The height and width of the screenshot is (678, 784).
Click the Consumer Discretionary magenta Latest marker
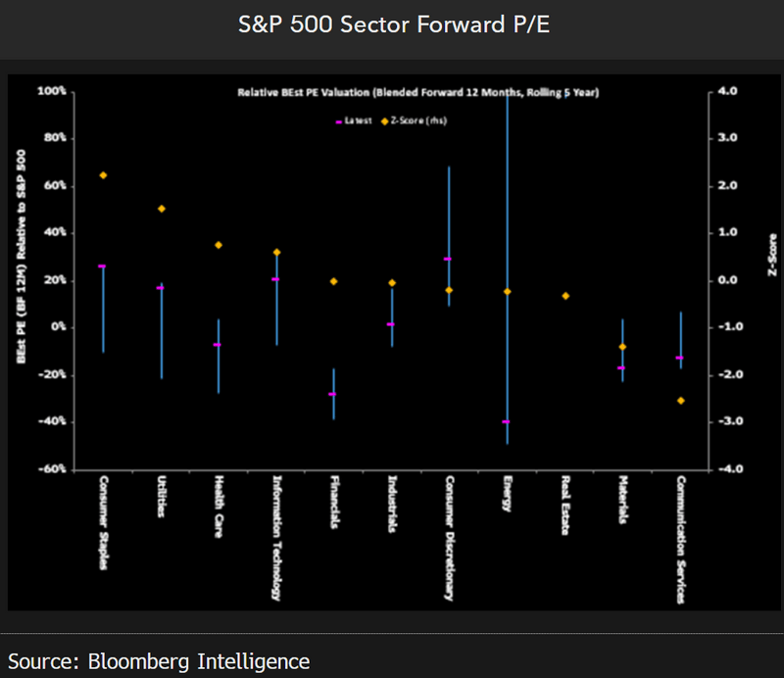click(x=448, y=259)
